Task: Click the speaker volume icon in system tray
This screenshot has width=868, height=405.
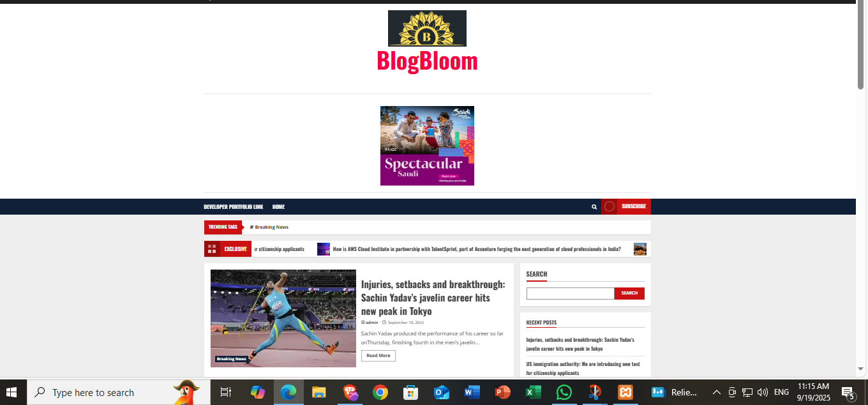Action: pyautogui.click(x=763, y=392)
